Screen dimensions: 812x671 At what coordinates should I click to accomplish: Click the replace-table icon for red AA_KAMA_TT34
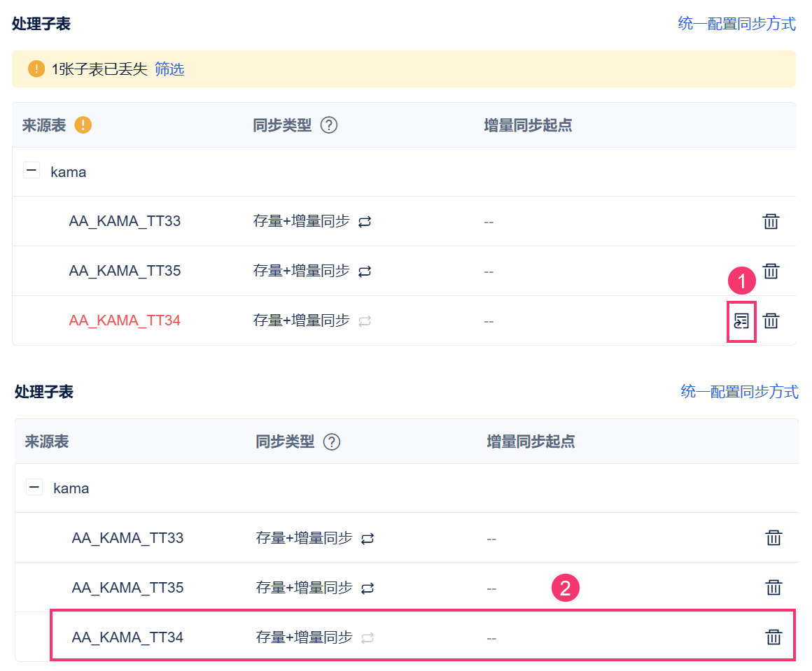coord(741,321)
